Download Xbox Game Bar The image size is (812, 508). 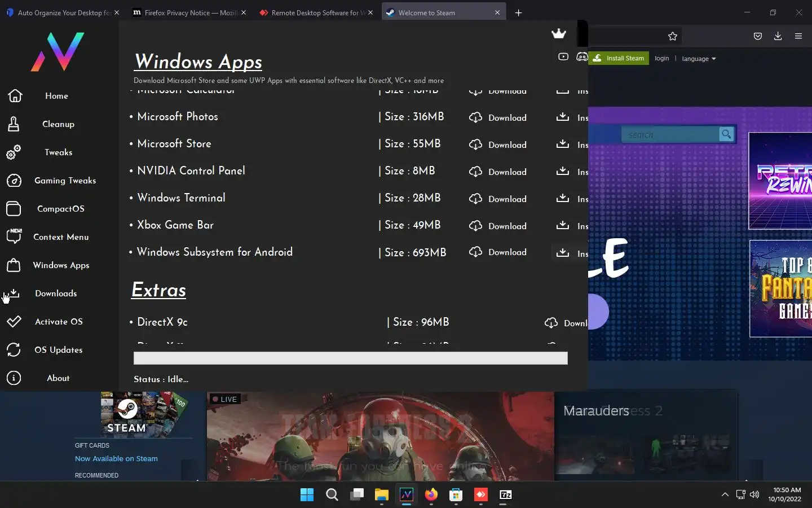[x=498, y=226]
